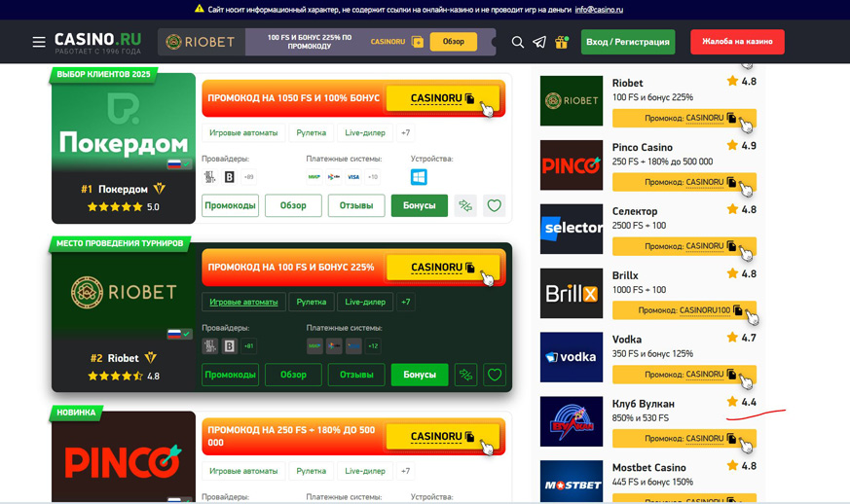Screen dimensions: 850x504
Task: Click compare arrows icon in Покердом card
Action: click(465, 206)
